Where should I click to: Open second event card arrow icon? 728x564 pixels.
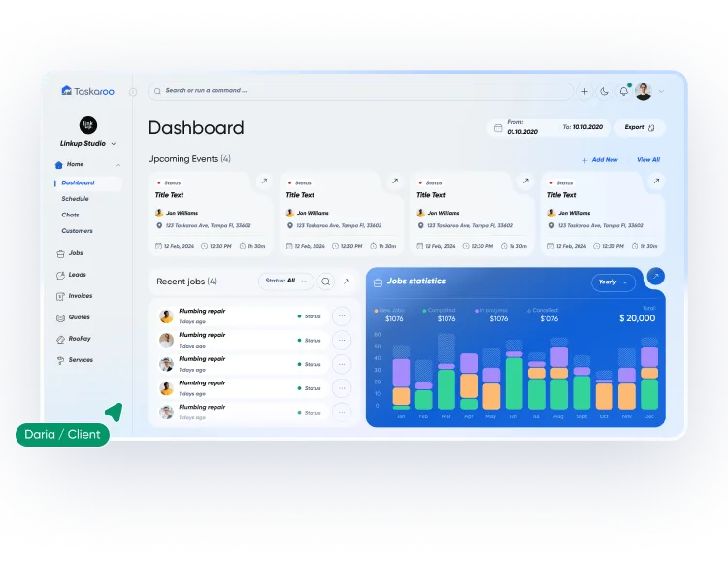[395, 181]
